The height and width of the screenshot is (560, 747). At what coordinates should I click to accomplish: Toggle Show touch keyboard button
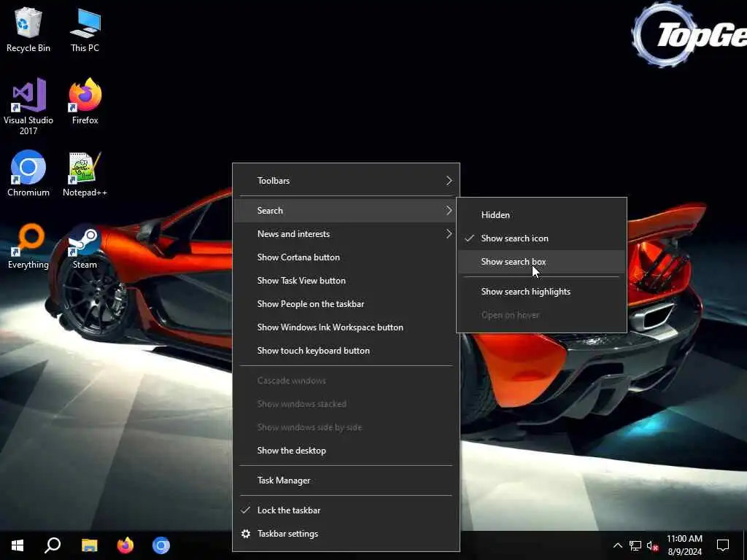pyautogui.click(x=346, y=351)
